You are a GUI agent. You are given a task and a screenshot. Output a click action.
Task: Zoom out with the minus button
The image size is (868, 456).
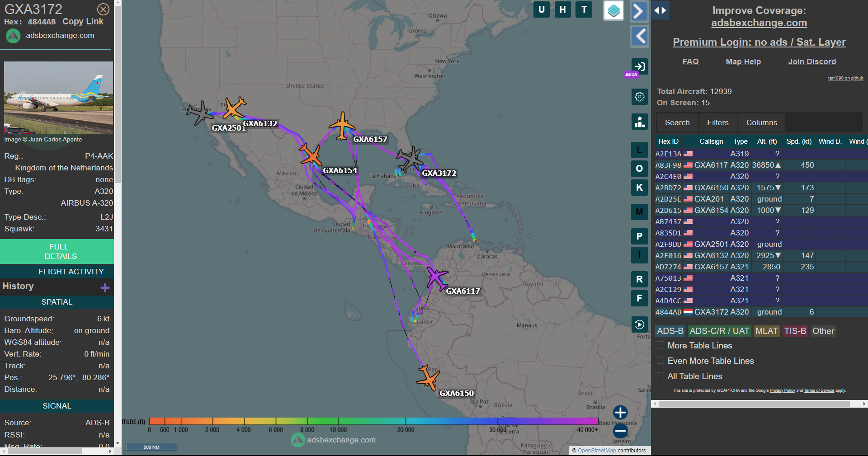click(620, 431)
